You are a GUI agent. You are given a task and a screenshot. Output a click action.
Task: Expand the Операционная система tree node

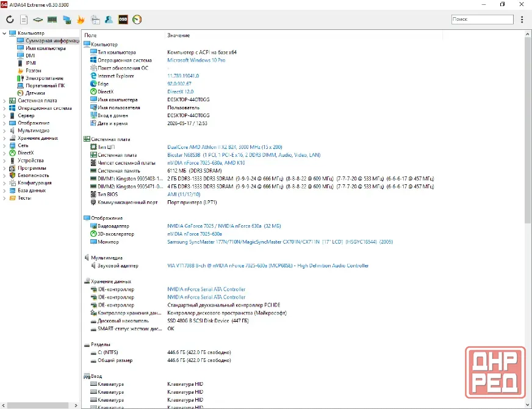[4, 108]
